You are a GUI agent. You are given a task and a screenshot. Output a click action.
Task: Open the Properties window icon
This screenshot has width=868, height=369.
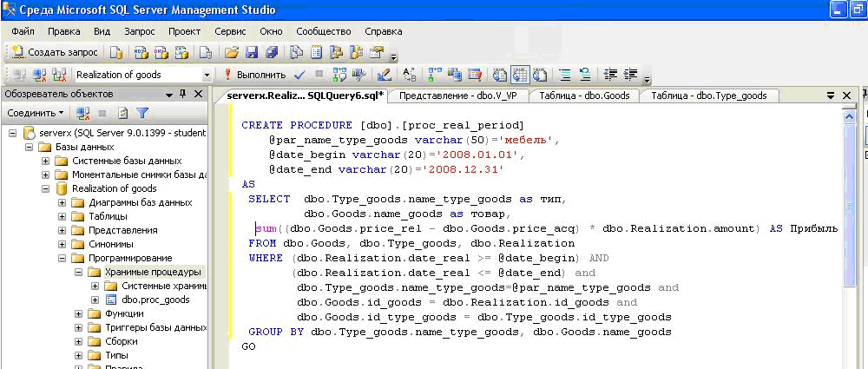tap(377, 53)
